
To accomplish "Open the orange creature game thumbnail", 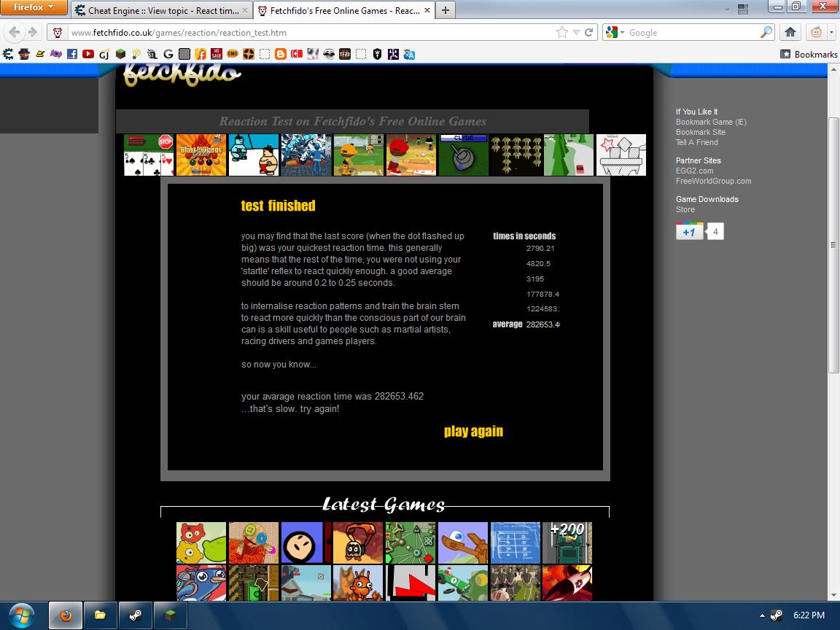I will click(x=358, y=583).
